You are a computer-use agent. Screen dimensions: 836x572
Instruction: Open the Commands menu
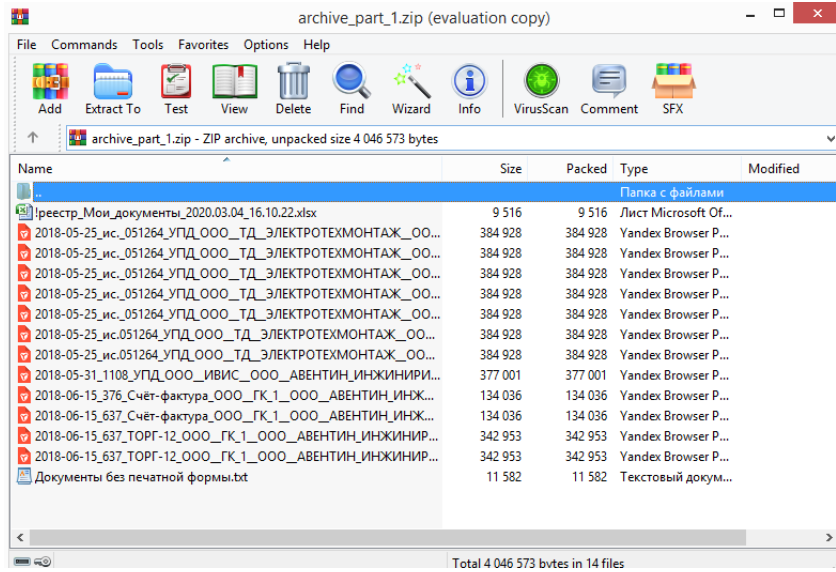(x=84, y=45)
